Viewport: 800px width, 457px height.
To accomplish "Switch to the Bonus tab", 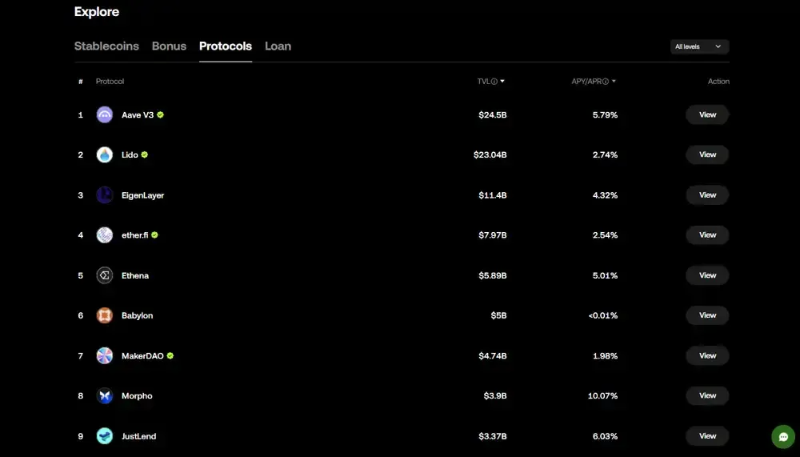I will tap(169, 46).
